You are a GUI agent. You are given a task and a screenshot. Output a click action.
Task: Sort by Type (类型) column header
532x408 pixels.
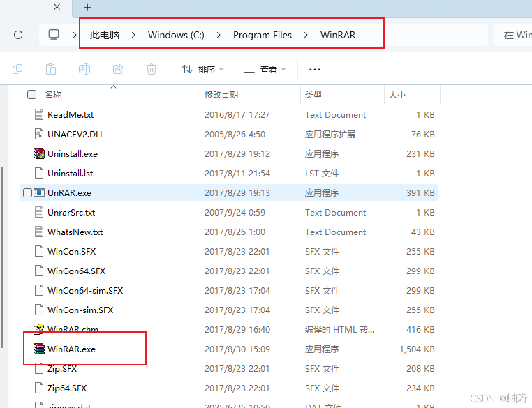313,95
